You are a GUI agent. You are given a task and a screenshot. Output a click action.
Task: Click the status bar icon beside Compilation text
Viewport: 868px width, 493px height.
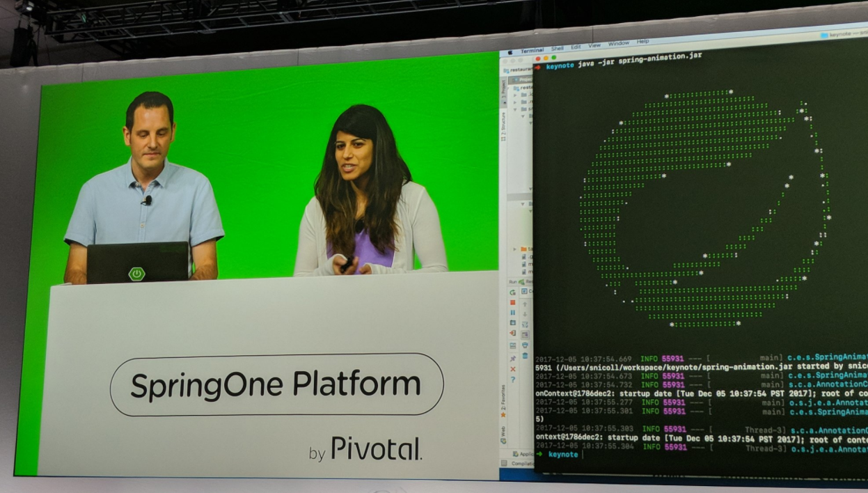[x=503, y=463]
